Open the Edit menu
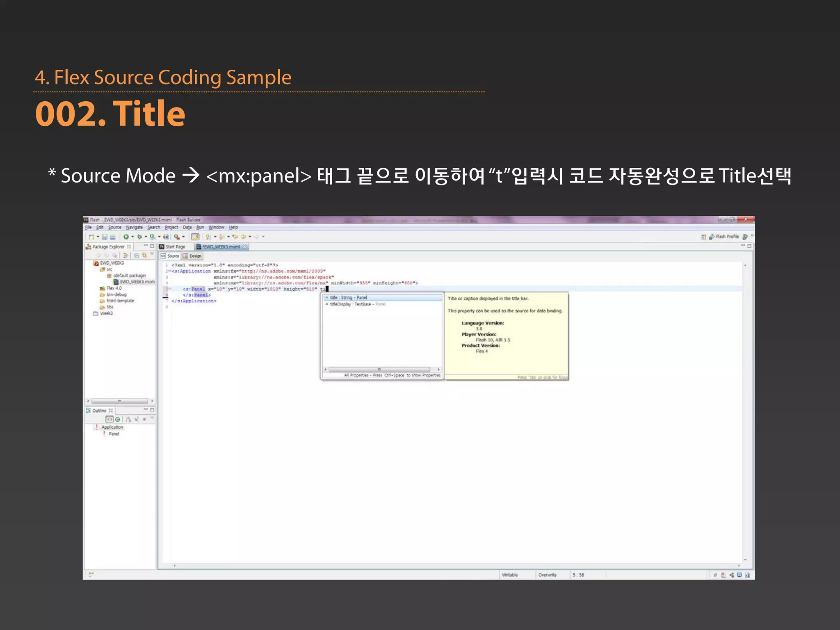The height and width of the screenshot is (630, 840). 100,227
